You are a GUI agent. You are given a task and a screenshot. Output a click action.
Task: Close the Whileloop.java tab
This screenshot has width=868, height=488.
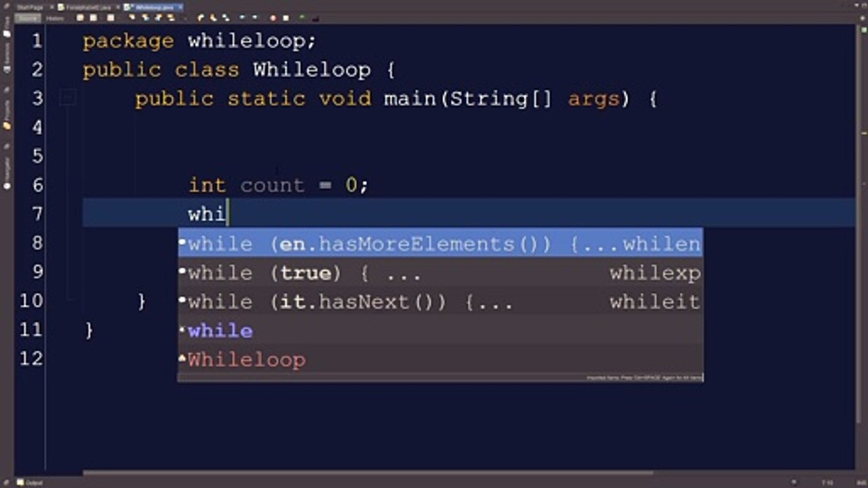coord(180,7)
